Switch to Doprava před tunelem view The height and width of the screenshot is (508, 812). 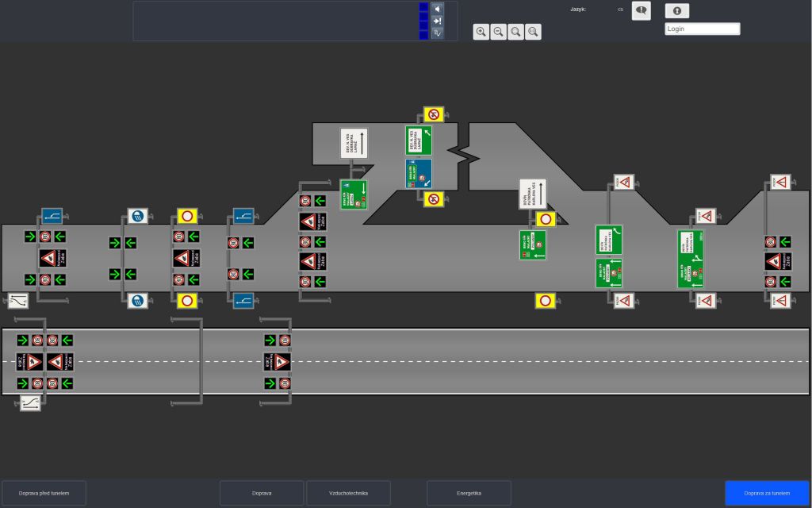click(x=44, y=493)
